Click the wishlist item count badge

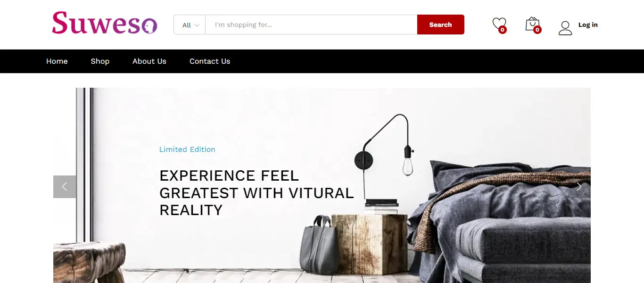click(503, 30)
